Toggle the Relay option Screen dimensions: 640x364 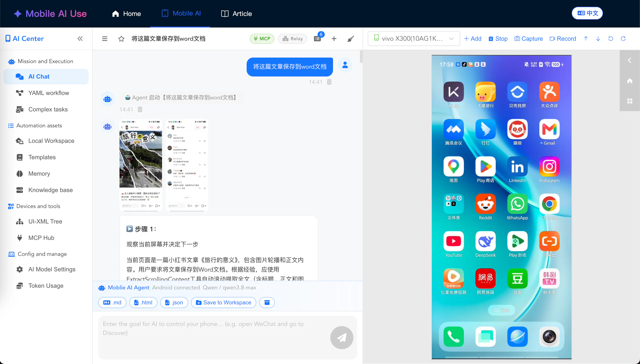[293, 39]
